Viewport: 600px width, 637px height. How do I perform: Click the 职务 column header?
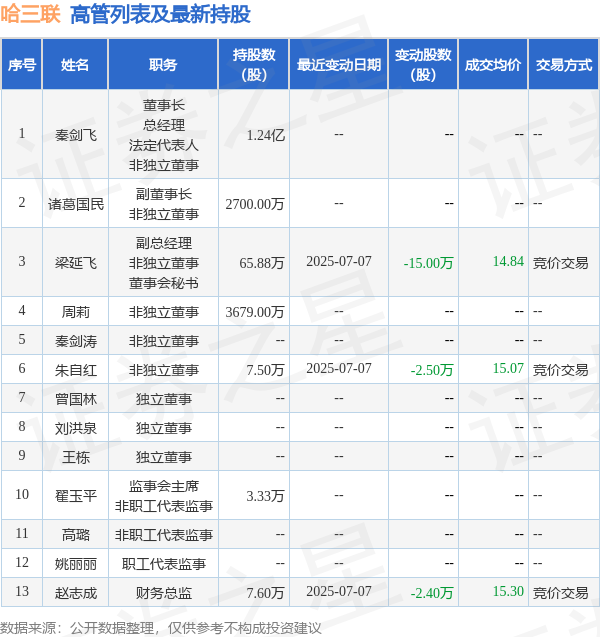163,64
